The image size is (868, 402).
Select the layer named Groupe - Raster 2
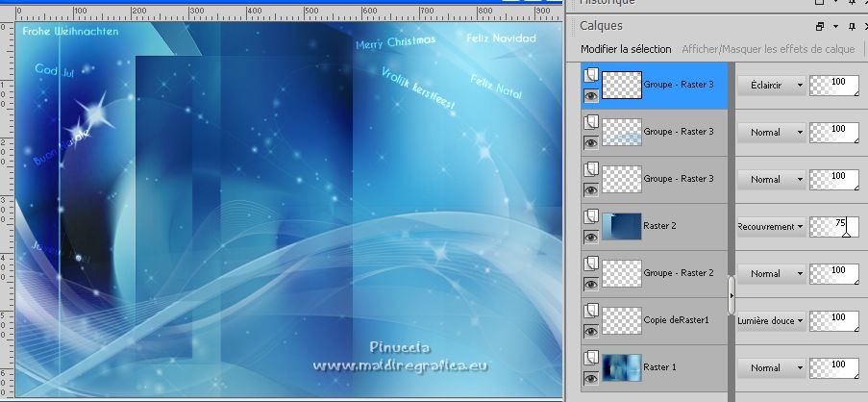click(678, 273)
